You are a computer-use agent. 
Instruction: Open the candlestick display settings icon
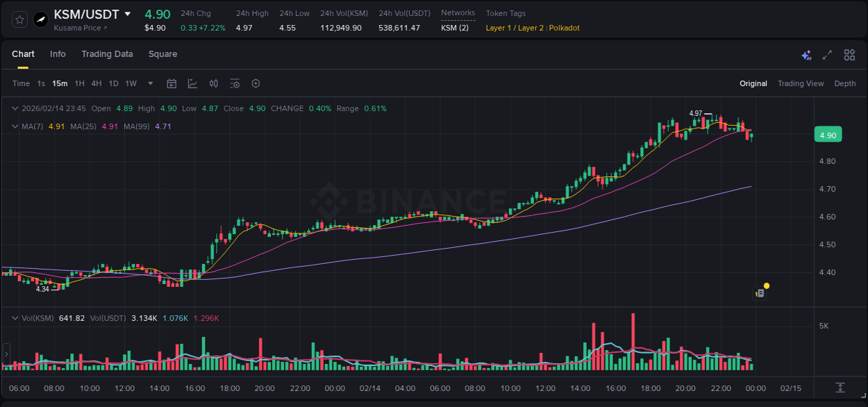213,83
